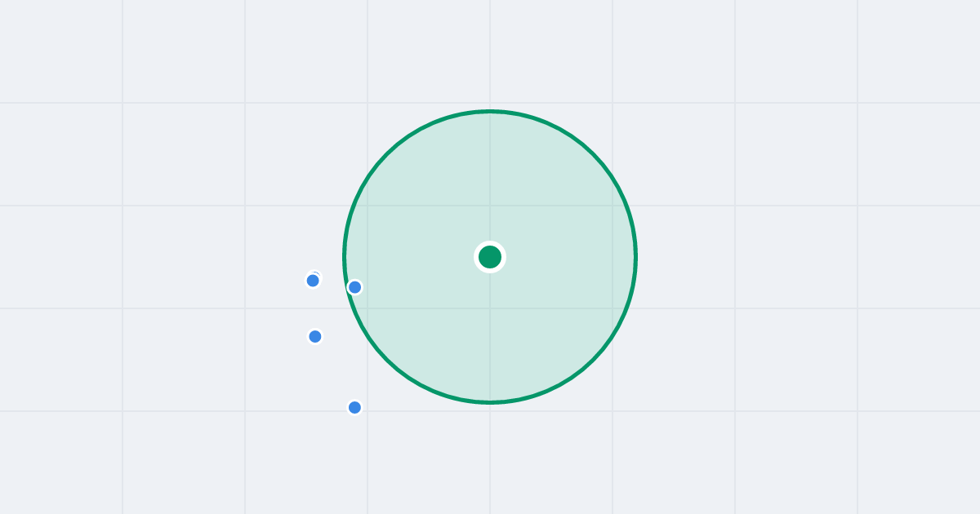Screen dimensions: 980x514
Task: Pick the topmost blue dot outside the circle
Action: point(313,281)
